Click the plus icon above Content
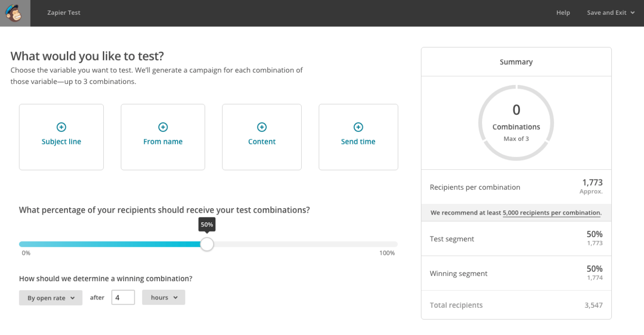This screenshot has height=335, width=644. pyautogui.click(x=262, y=127)
